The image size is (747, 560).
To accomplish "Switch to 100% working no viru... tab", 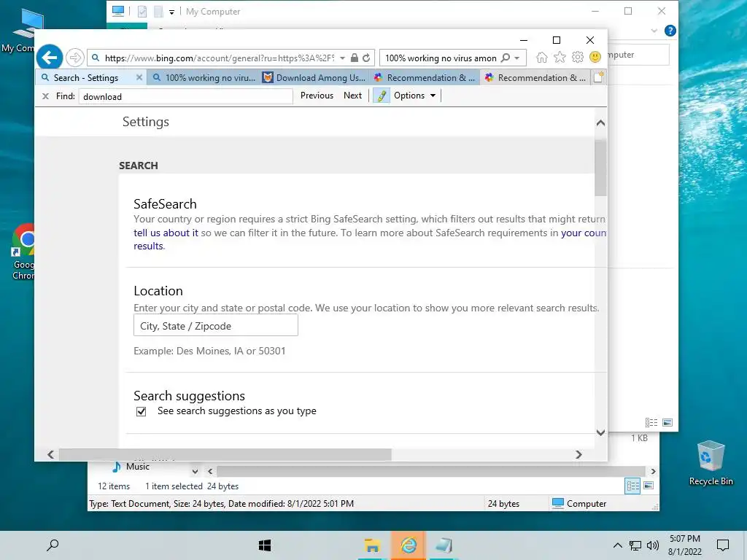I will 204,77.
